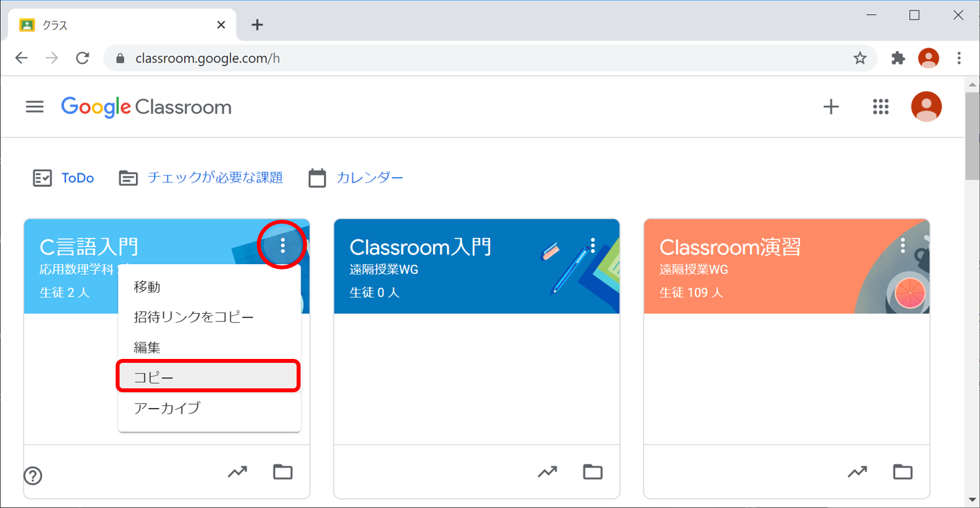Click the scrollbar up arrow
This screenshot has height=508, width=980.
point(972,84)
